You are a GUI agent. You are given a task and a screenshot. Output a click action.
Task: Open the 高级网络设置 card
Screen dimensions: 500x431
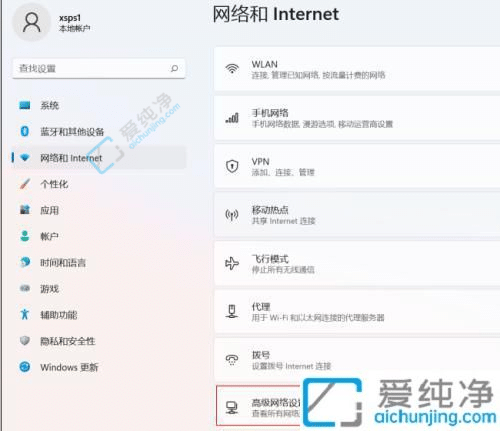tap(258, 406)
